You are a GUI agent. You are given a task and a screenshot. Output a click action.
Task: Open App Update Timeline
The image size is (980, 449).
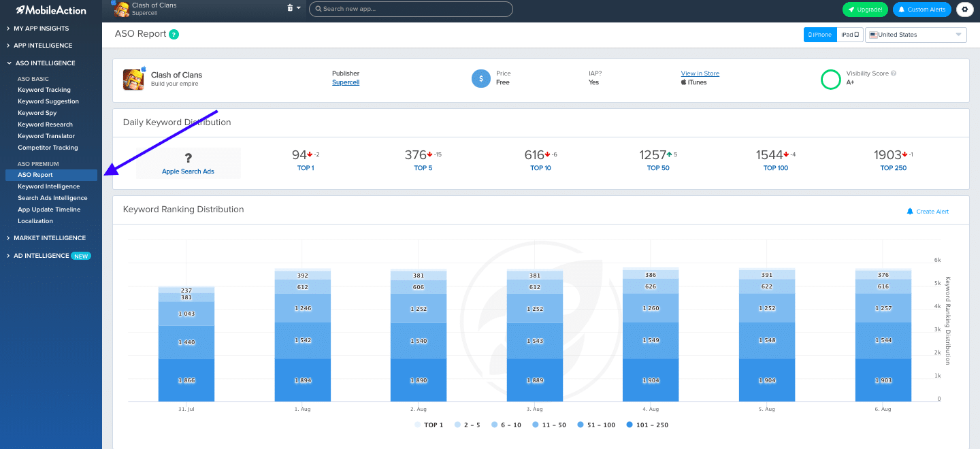point(49,210)
